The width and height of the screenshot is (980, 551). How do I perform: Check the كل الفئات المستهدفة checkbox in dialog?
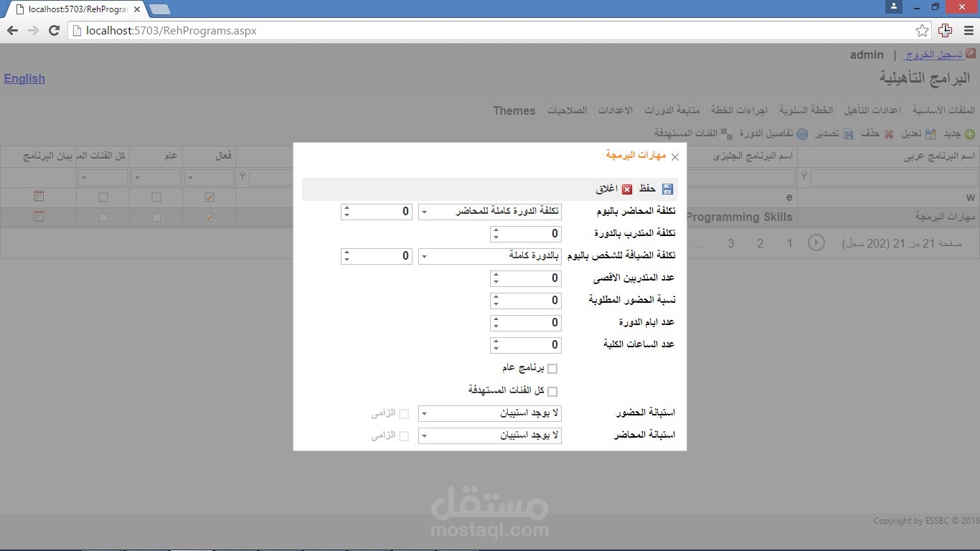click(552, 391)
